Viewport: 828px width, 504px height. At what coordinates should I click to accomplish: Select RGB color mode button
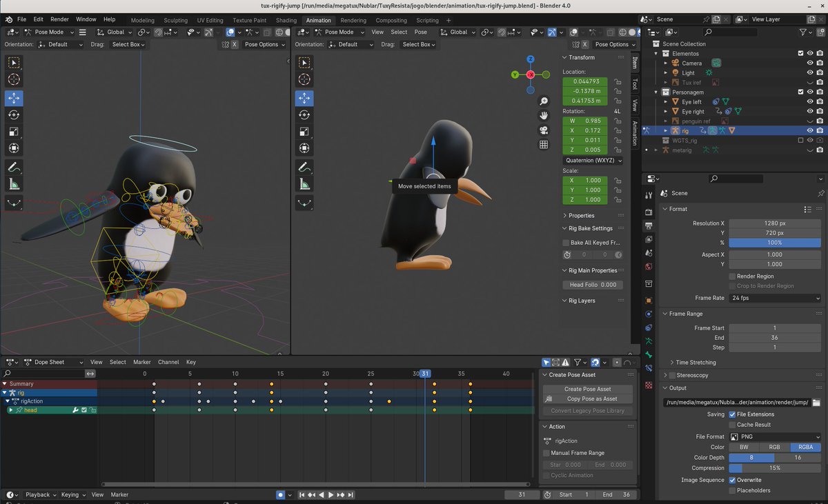point(775,447)
